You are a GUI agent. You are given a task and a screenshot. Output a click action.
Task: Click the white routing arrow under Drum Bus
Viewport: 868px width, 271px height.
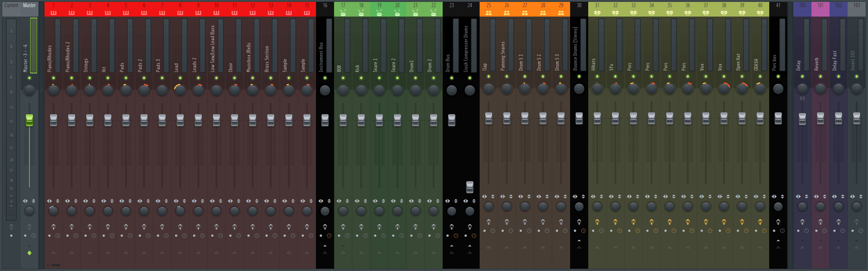[x=452, y=246]
